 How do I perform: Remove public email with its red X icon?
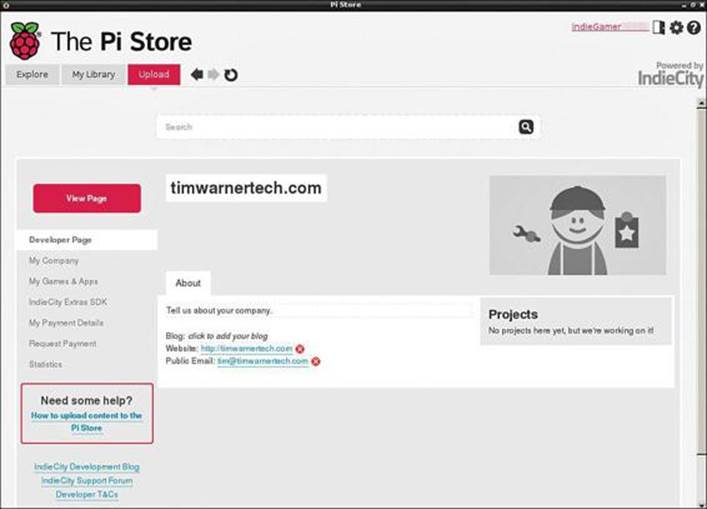click(316, 362)
